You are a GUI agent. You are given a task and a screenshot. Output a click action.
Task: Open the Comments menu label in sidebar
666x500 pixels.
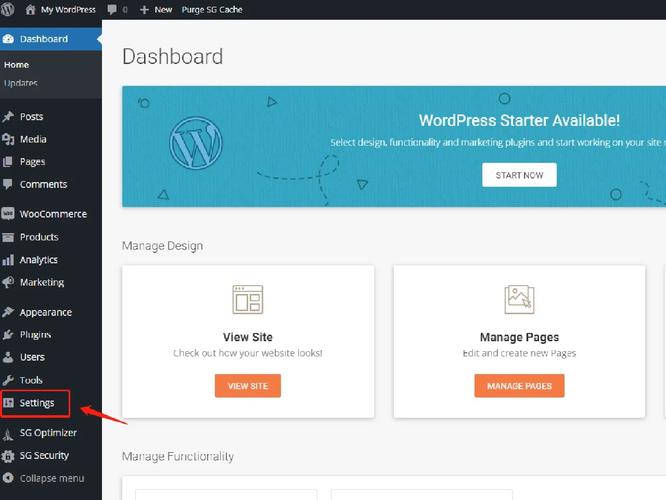(43, 184)
